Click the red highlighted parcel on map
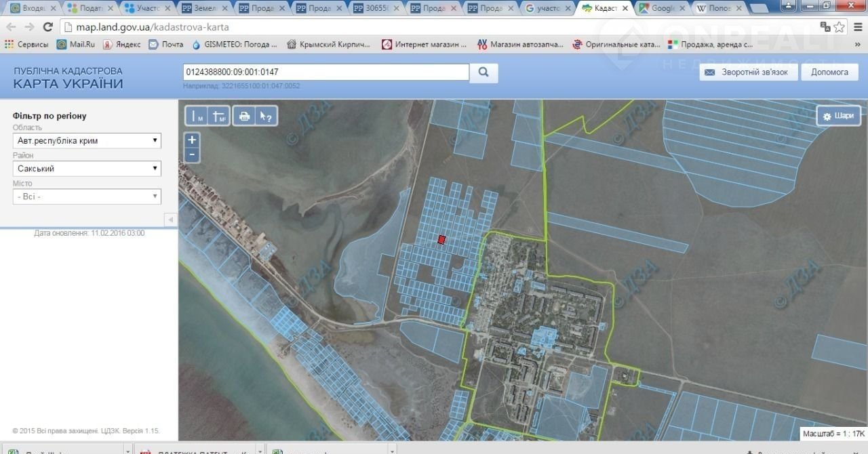This screenshot has width=868, height=454. pyautogui.click(x=442, y=240)
